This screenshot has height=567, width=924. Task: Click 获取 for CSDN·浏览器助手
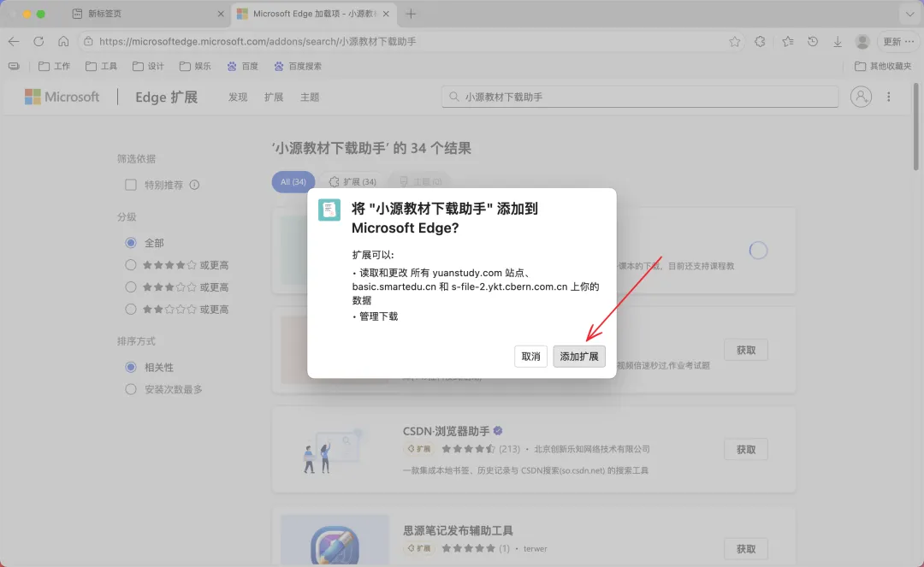(746, 449)
